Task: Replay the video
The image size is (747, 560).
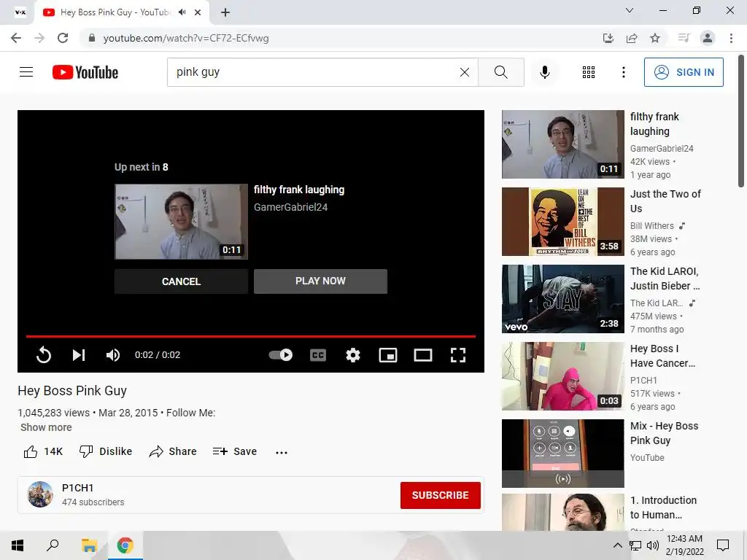Action: [43, 355]
